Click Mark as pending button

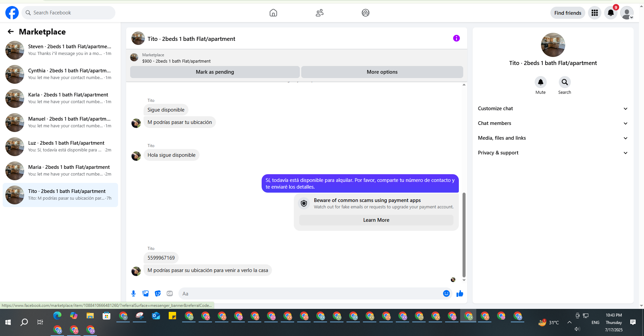point(215,72)
